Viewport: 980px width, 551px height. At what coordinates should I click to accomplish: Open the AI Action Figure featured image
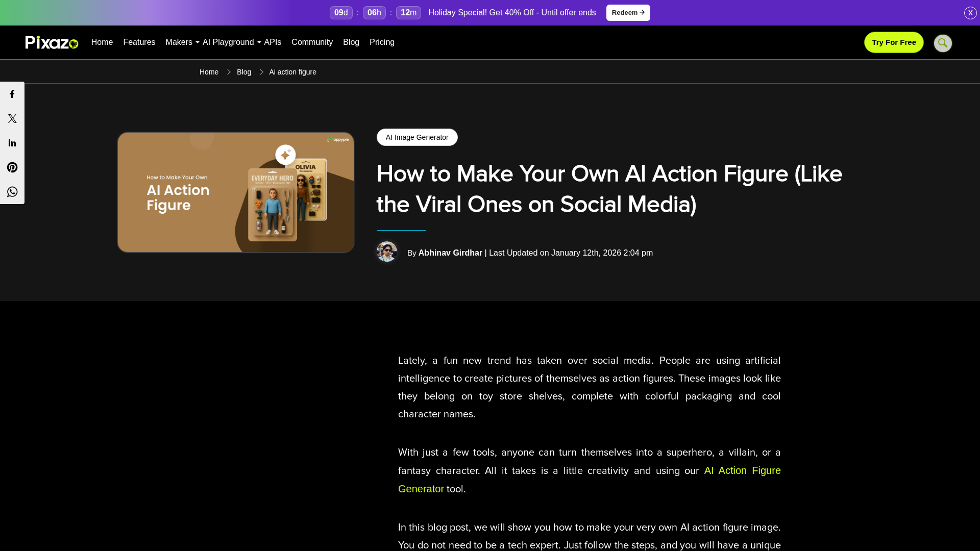236,192
